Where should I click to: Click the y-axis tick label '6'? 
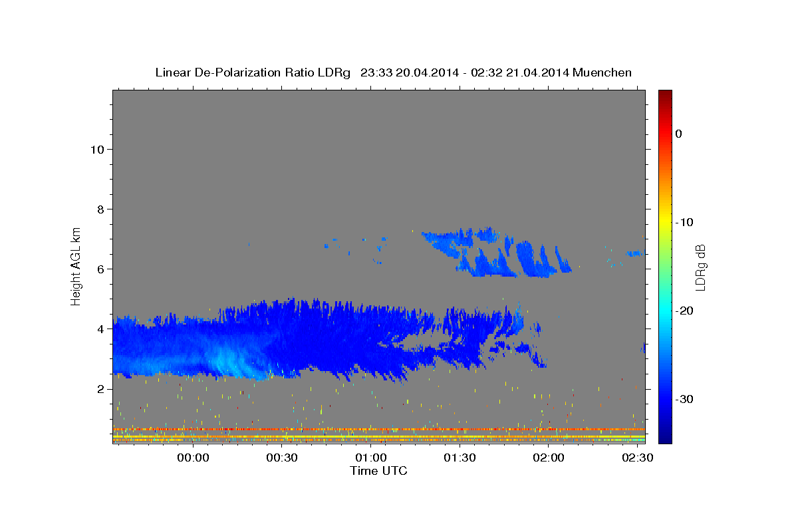click(101, 269)
